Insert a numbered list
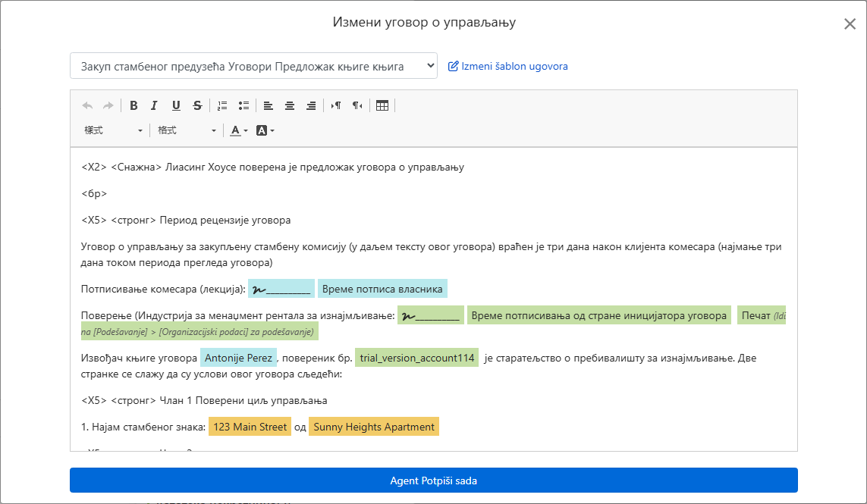 tap(222, 105)
